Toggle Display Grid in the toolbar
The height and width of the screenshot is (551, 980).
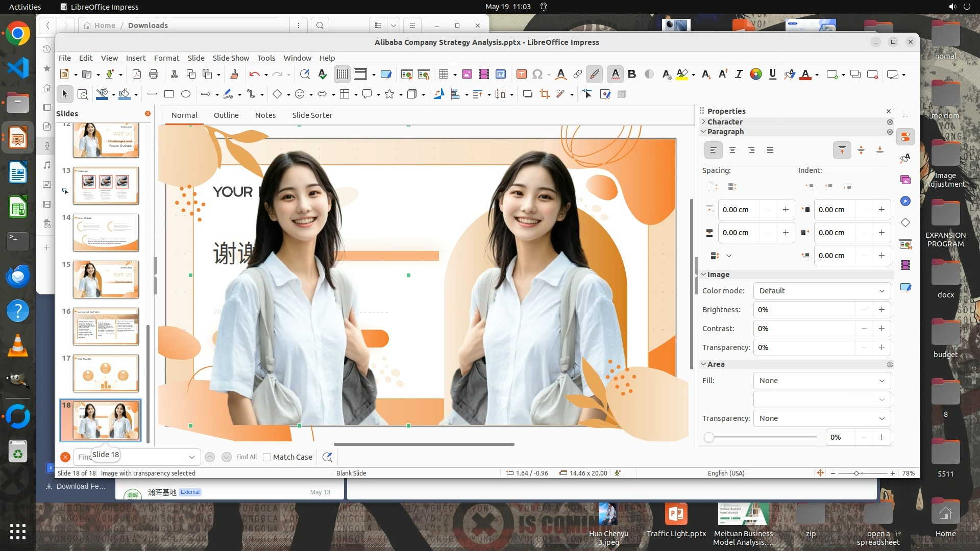click(342, 74)
